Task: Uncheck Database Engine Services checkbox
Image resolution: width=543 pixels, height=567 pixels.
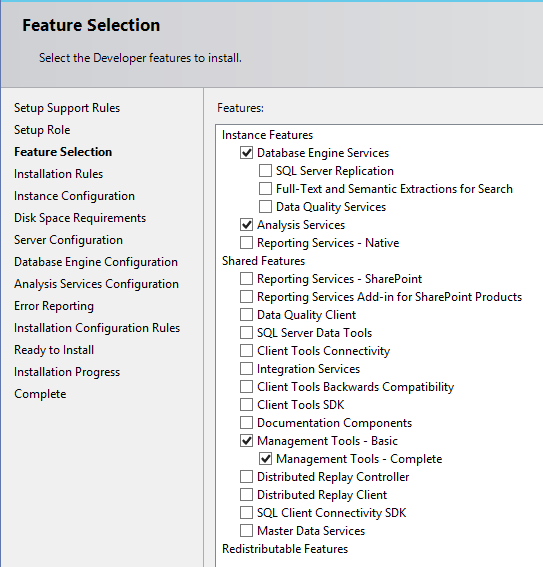Action: tap(247, 153)
